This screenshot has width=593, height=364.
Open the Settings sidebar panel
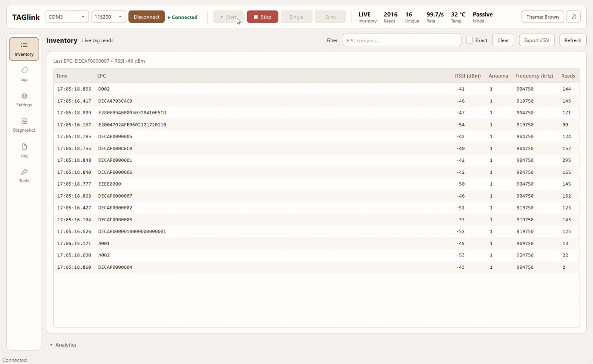pos(24,100)
